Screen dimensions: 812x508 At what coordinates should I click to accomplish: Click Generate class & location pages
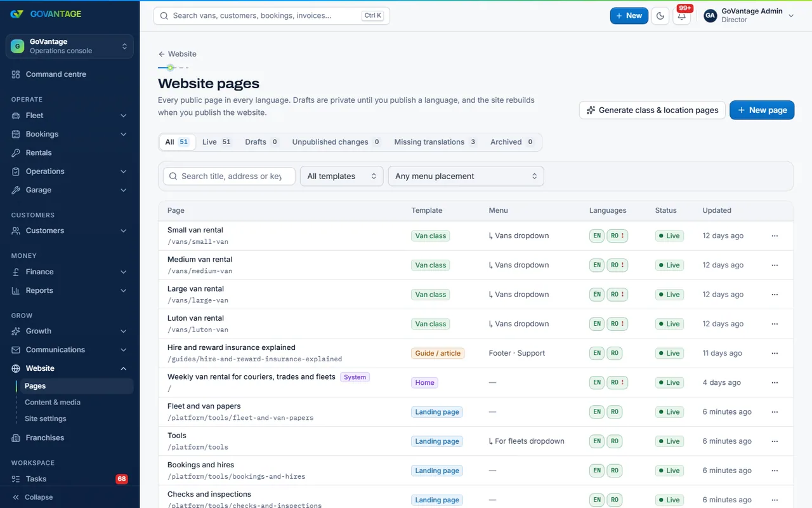(652, 110)
